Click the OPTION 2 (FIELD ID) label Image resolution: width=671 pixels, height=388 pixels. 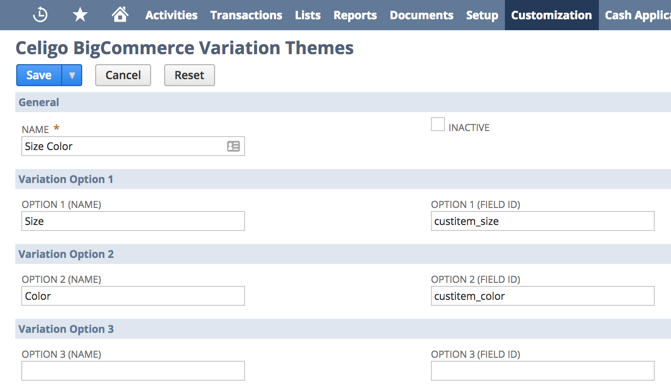click(x=475, y=279)
